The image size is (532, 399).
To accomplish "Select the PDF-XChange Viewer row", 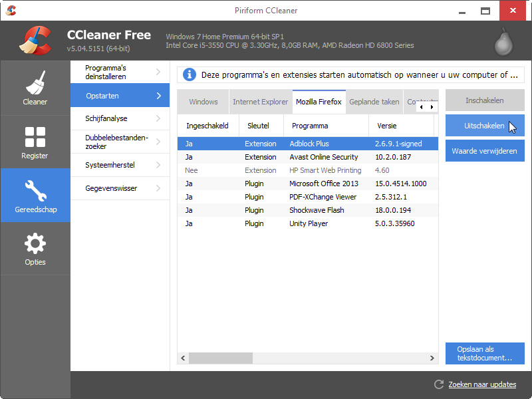I will (308, 197).
